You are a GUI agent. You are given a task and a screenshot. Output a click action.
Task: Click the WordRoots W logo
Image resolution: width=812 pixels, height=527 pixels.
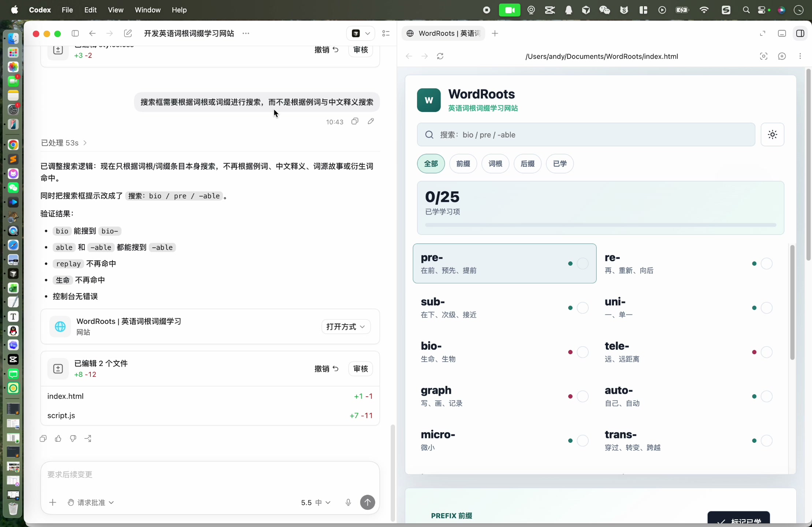click(429, 100)
